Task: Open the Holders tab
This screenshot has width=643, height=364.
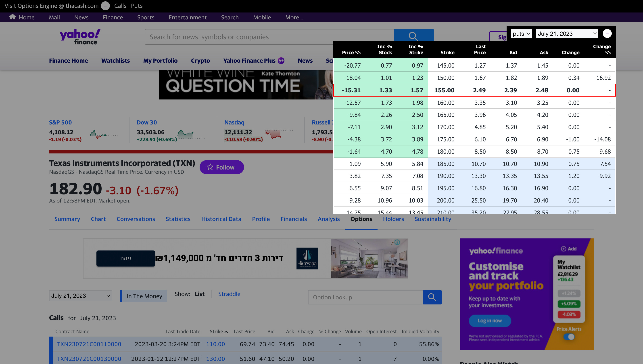Action: pos(393,219)
